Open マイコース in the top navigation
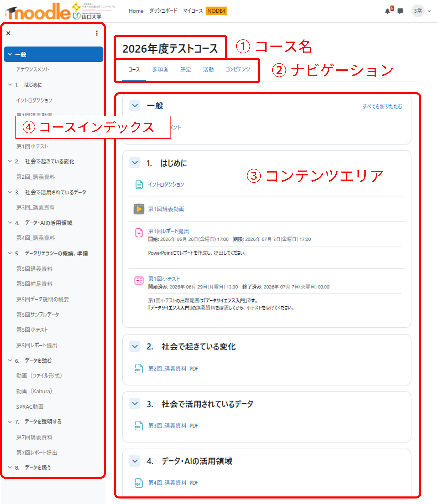438x504 pixels. coord(193,11)
